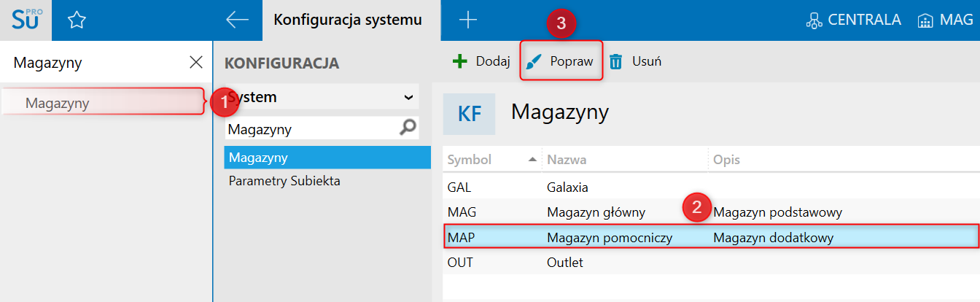
Task: Select Magazyny in the configuration list
Action: pos(258,157)
